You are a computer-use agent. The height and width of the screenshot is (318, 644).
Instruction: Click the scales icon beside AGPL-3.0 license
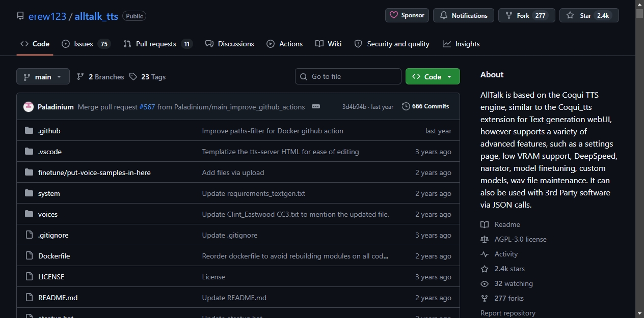point(485,239)
